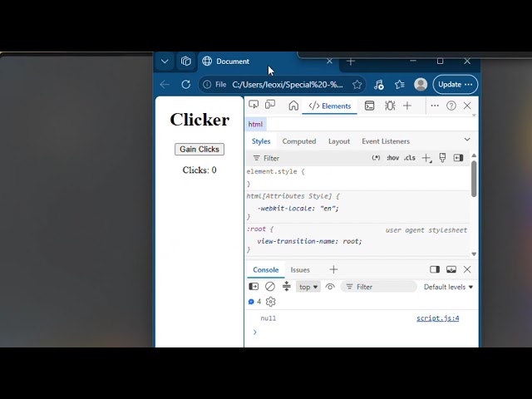Select the Issues drawer tab

click(300, 269)
